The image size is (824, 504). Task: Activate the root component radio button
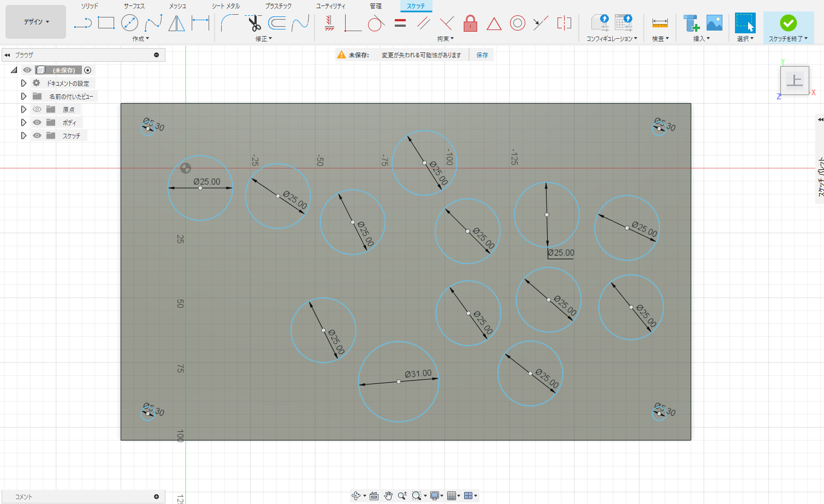[88, 70]
